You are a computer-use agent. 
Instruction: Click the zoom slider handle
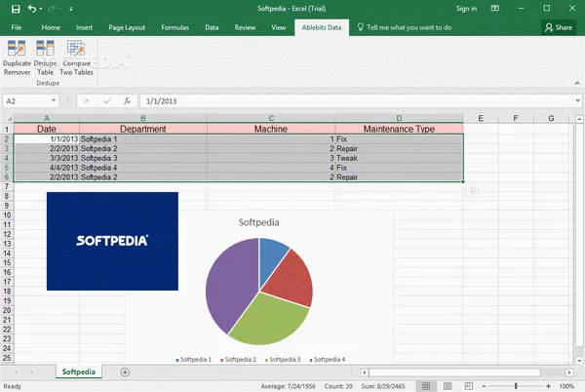516,386
